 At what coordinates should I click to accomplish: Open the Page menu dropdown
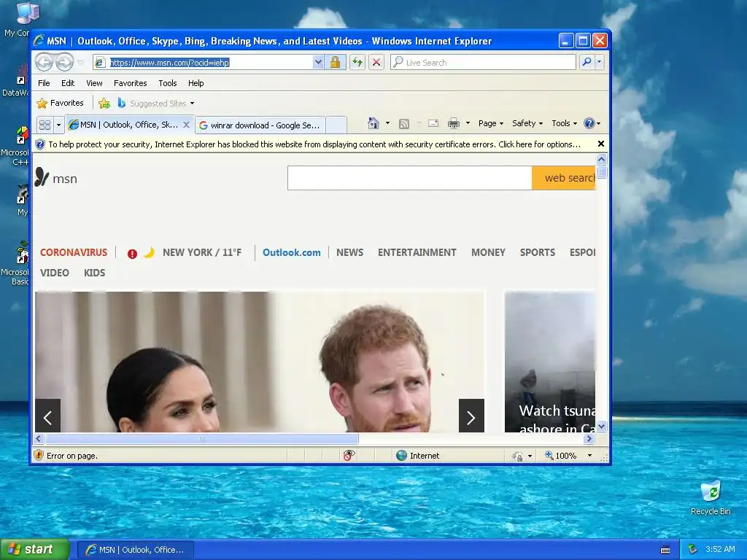(x=491, y=123)
